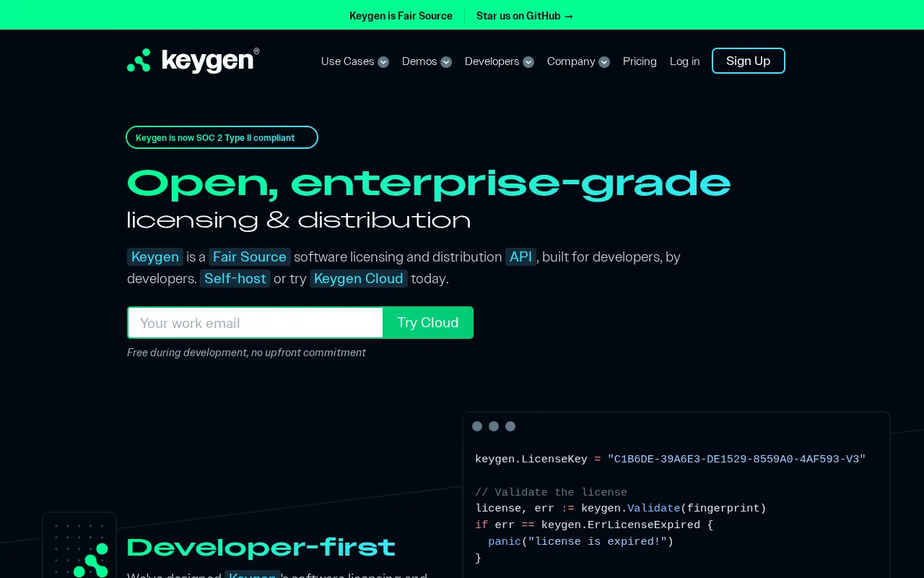Click the 'Open, enterprise-grade' headline
The width and height of the screenshot is (924, 578).
point(429,183)
